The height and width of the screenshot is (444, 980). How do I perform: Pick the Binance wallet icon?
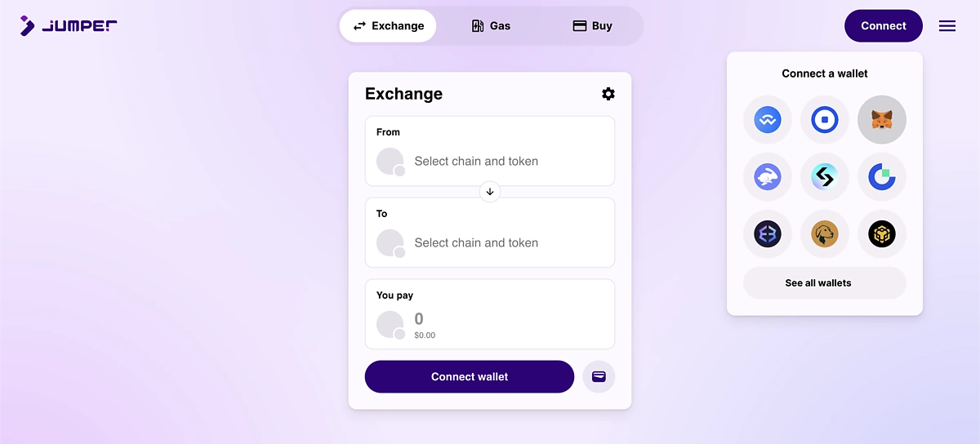pyautogui.click(x=882, y=234)
